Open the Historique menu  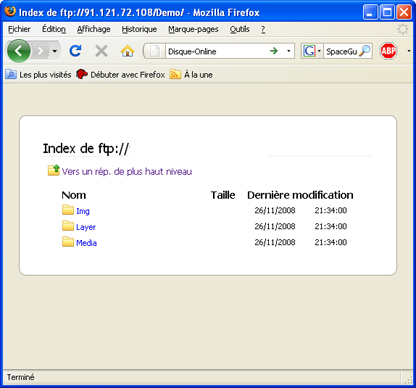[139, 29]
